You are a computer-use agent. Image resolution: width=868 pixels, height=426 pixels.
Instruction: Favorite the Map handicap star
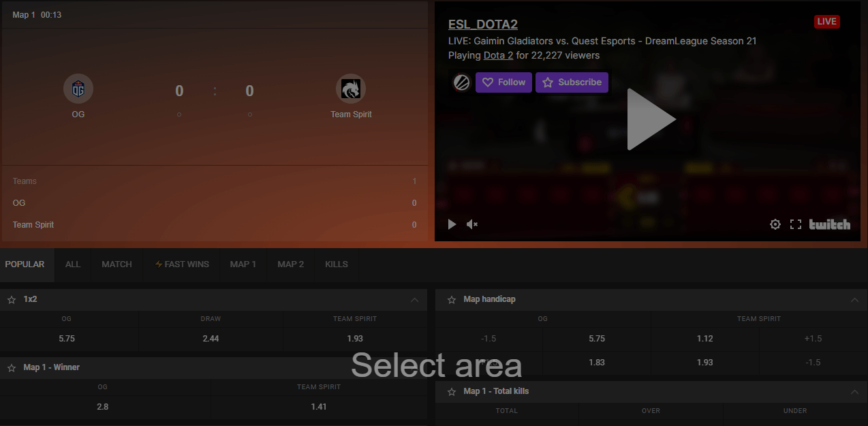(451, 299)
